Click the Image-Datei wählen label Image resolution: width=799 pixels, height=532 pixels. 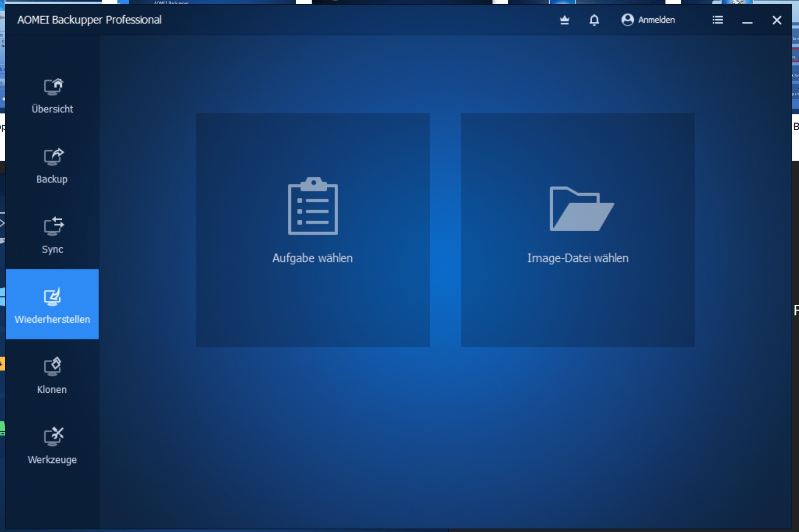click(x=578, y=258)
